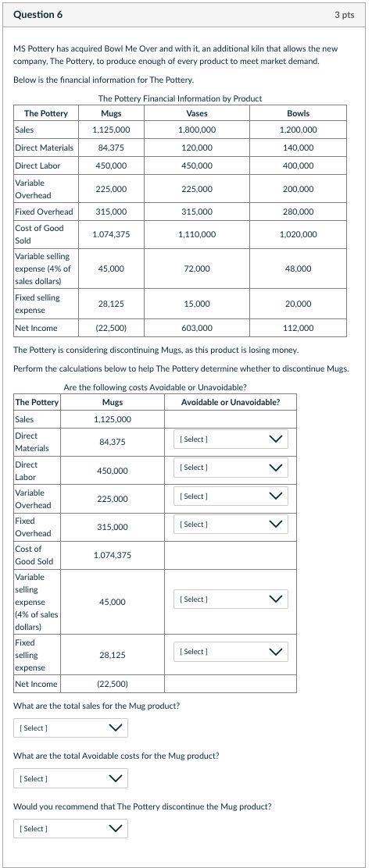The width and height of the screenshot is (372, 868).
Task: Click chevron arrow in Direct Materials select
Action: [276, 439]
